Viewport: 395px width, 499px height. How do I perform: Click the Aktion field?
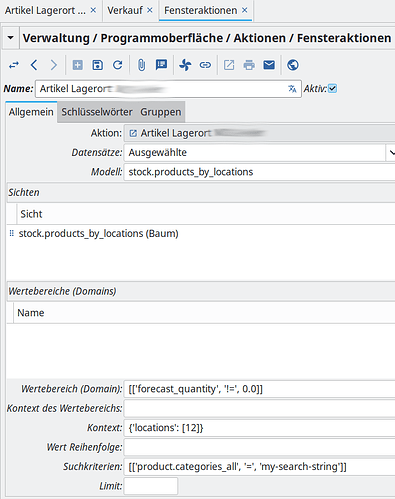(259, 133)
